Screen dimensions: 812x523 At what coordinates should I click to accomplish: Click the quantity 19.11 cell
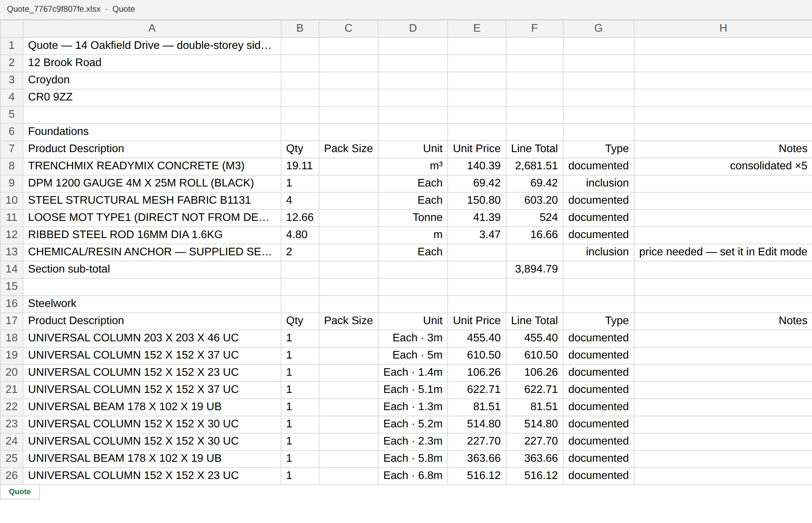coord(300,166)
